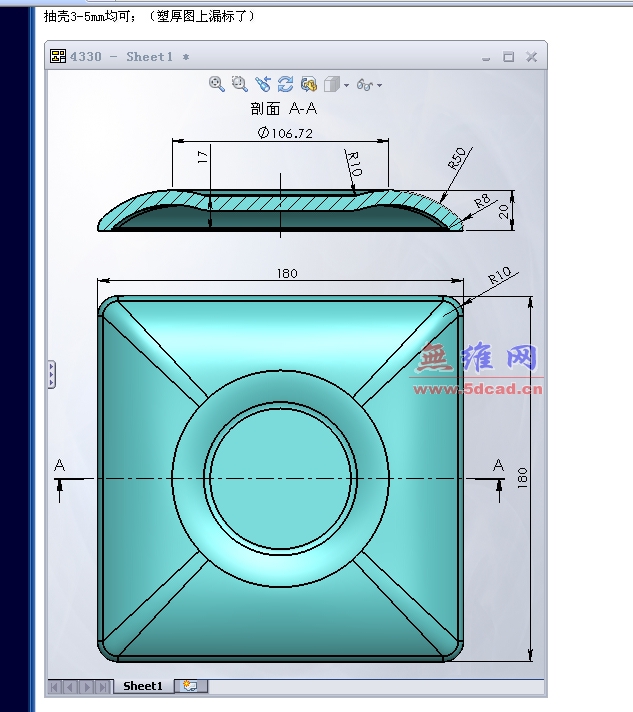The width and height of the screenshot is (633, 712).
Task: Select the 17 depth dimension text
Action: (203, 157)
